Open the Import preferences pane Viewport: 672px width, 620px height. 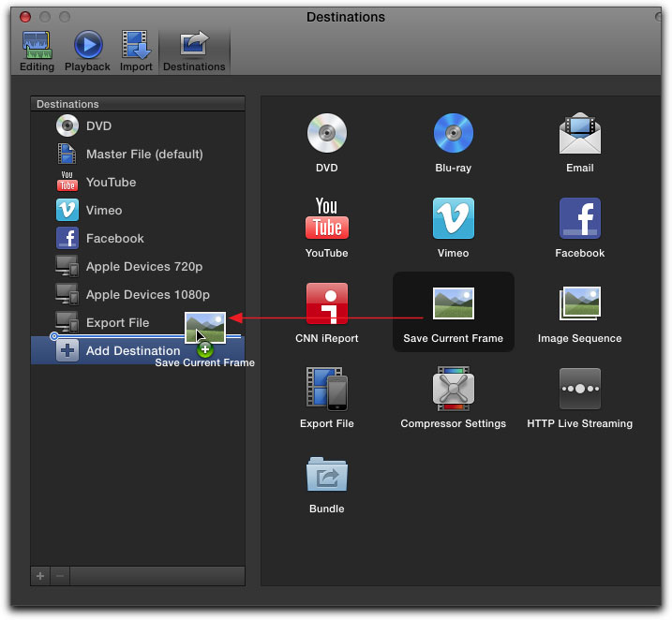pos(136,52)
